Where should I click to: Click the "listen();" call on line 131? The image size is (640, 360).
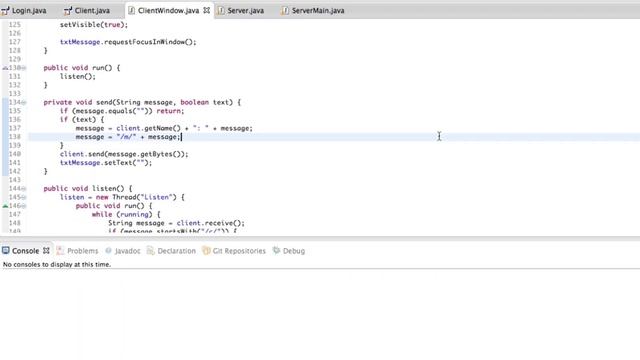pyautogui.click(x=78, y=76)
